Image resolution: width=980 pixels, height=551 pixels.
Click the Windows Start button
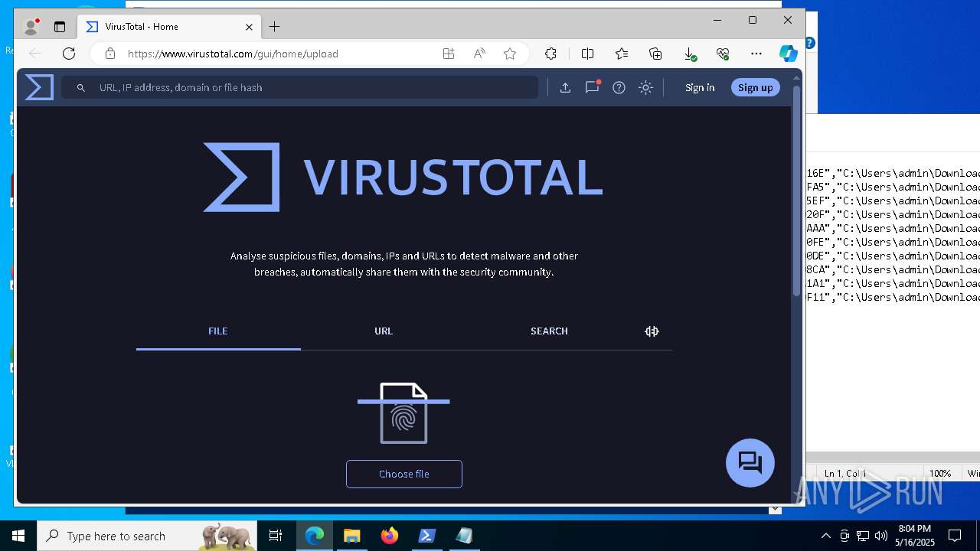pyautogui.click(x=18, y=536)
